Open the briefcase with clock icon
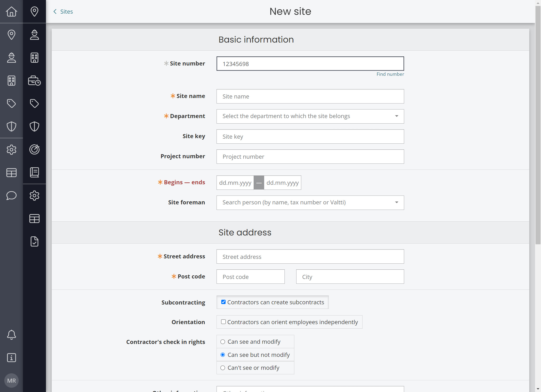 pos(34,81)
